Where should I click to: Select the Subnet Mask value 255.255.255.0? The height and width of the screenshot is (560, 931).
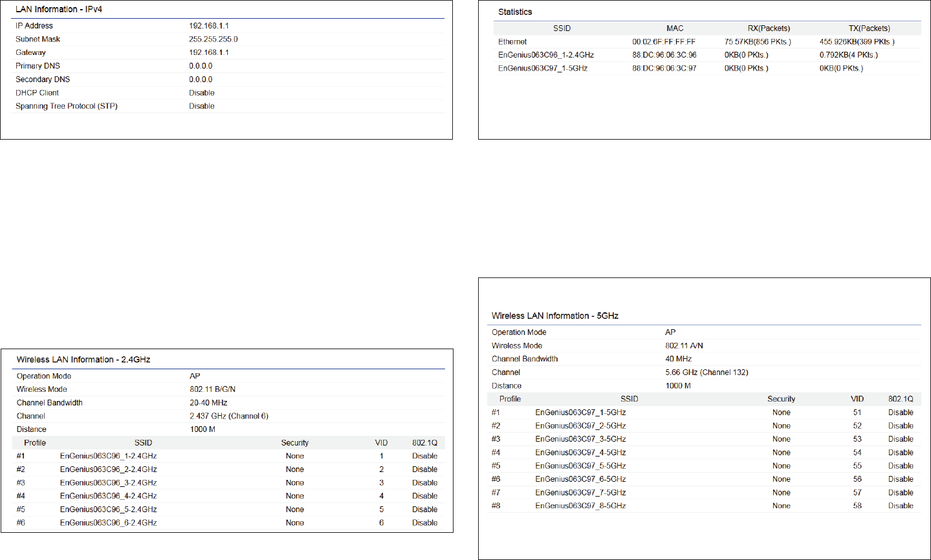(214, 39)
